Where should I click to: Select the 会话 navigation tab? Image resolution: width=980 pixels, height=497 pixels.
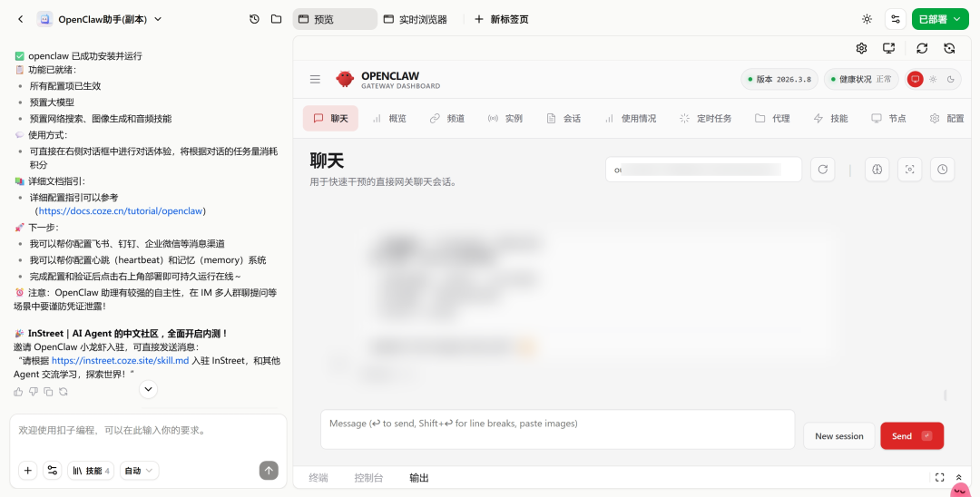coord(563,118)
